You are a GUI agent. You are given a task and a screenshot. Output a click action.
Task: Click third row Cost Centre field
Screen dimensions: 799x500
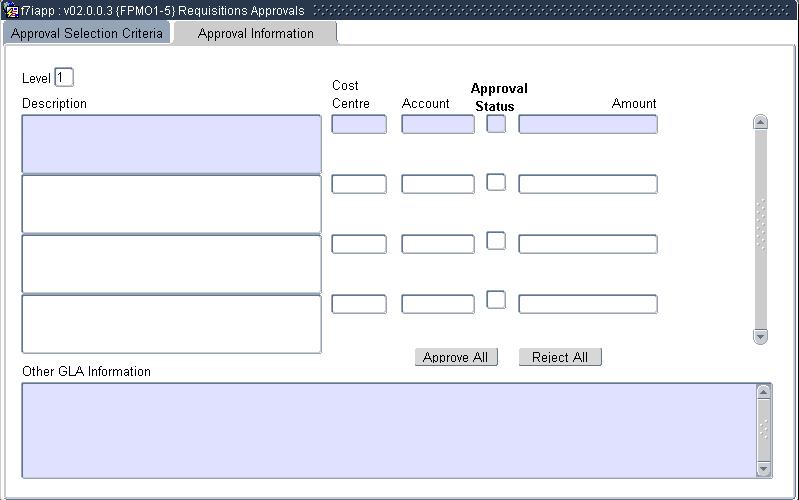359,244
